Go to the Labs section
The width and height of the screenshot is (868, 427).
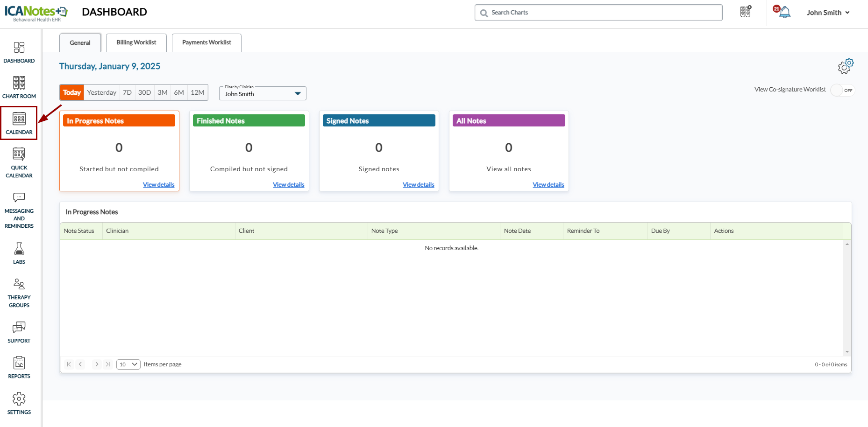(x=19, y=253)
